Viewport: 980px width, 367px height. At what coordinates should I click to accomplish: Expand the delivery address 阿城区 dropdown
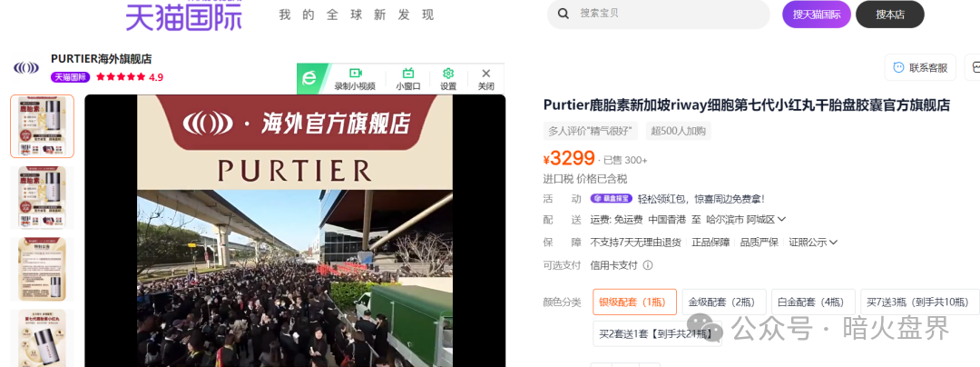point(781,219)
